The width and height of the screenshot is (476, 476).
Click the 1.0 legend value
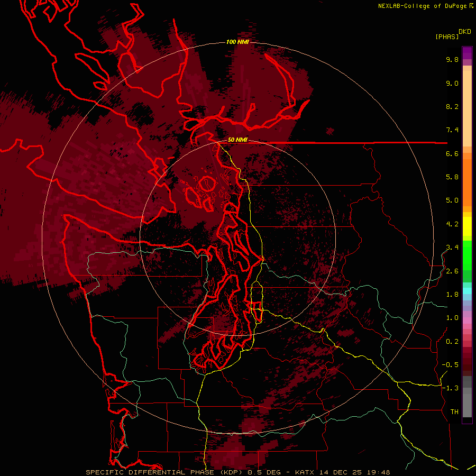click(x=452, y=318)
